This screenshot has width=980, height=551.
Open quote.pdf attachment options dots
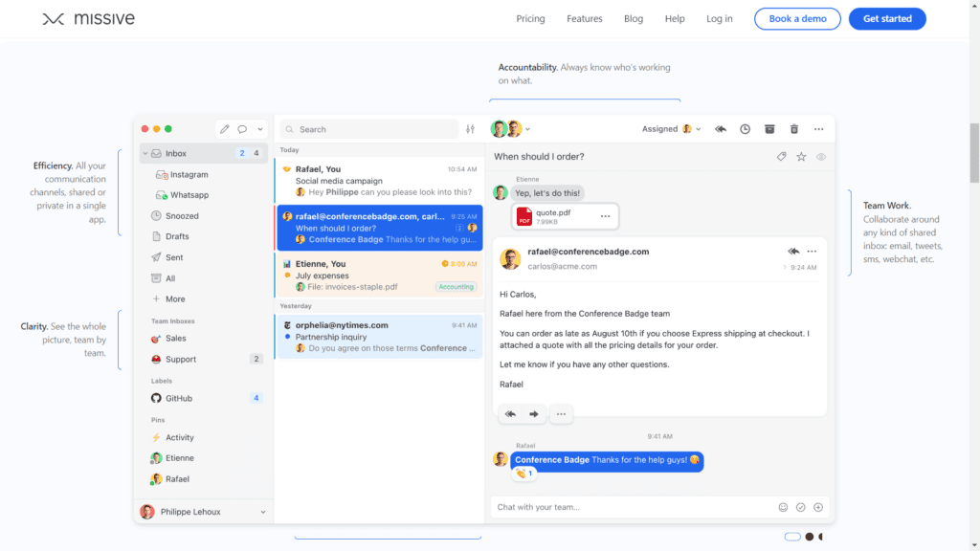605,216
